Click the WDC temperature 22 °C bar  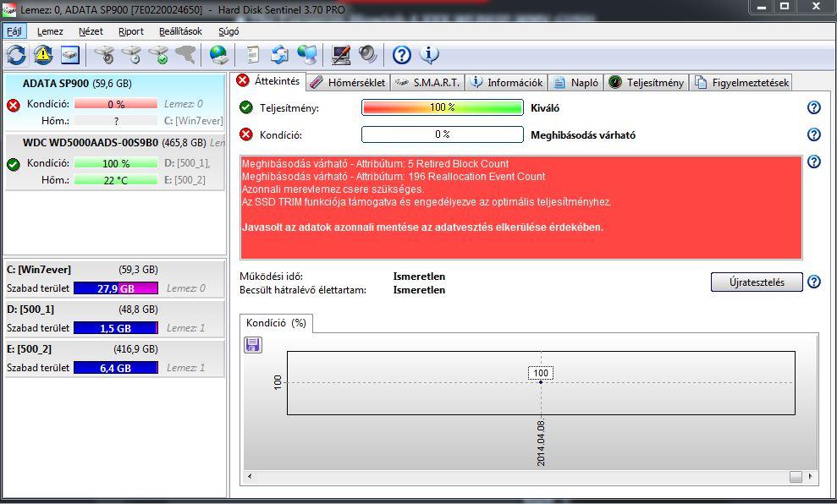point(116,180)
